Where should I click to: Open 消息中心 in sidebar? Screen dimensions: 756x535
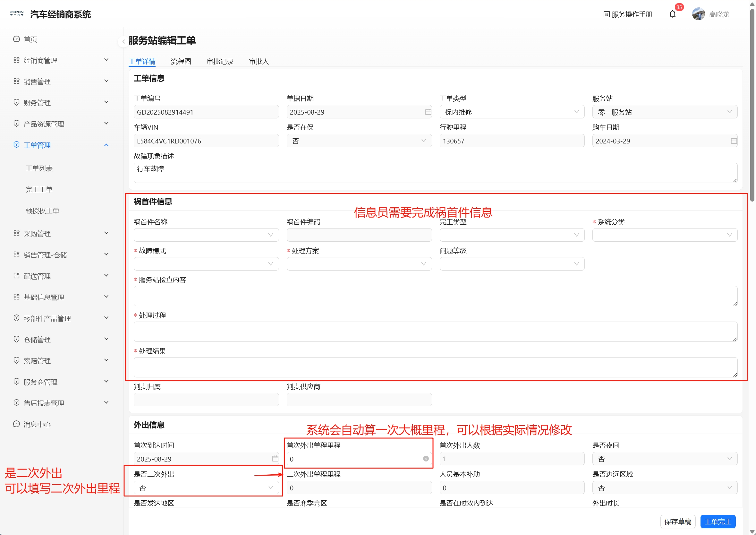37,424
